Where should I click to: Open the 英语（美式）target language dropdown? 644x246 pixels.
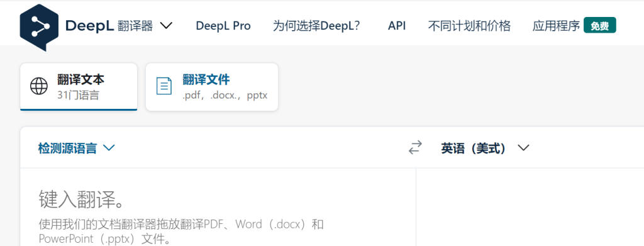[x=485, y=148]
